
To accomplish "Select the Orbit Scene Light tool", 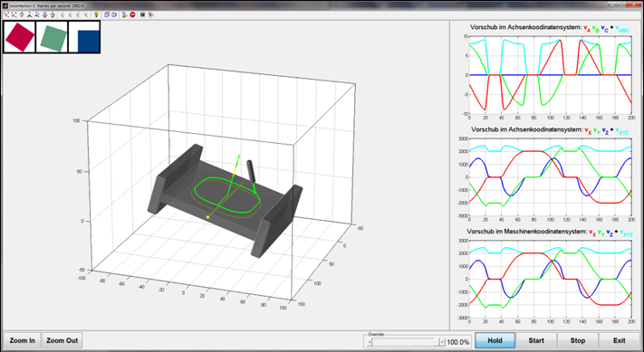I will (14, 14).
